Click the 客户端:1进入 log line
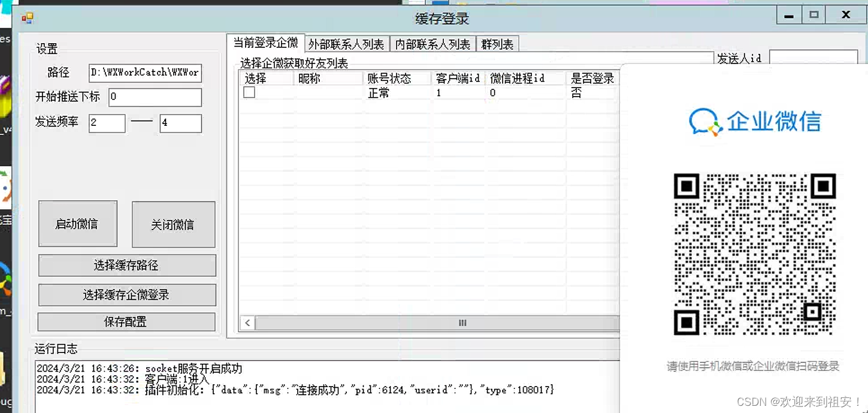868x413 pixels. pyautogui.click(x=123, y=379)
